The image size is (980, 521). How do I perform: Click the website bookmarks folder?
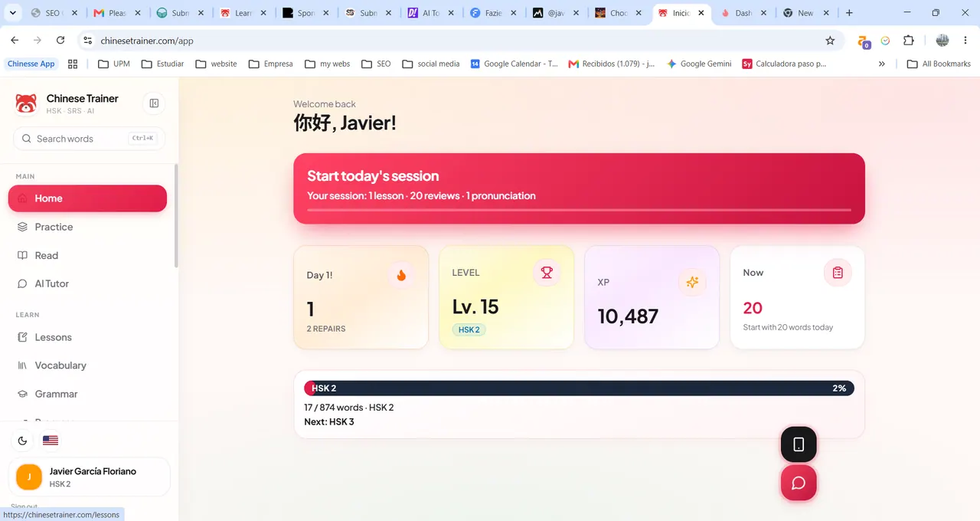(x=216, y=64)
